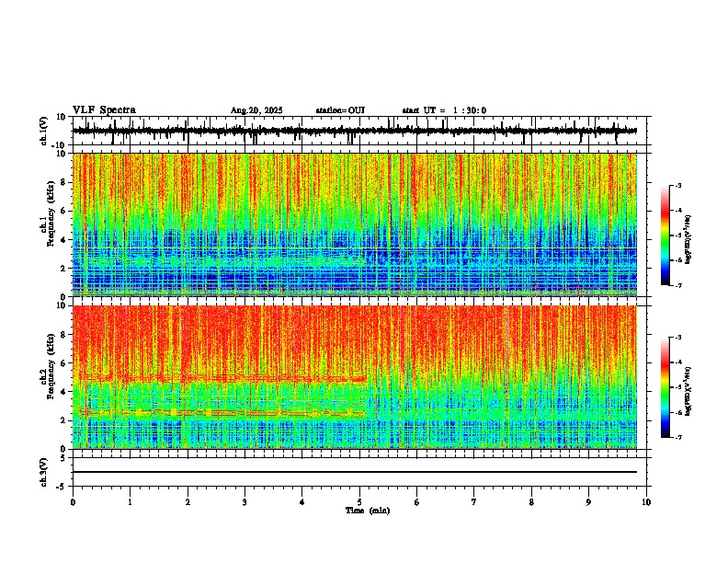Click the 5 kHz emission band in ch.2 spectrogram
Image resolution: width=728 pixels, height=563 pixels.
pyautogui.click(x=222, y=379)
